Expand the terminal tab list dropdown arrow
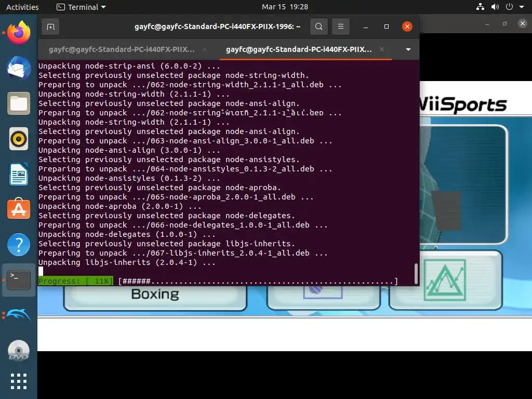The height and width of the screenshot is (399, 532). point(408,49)
